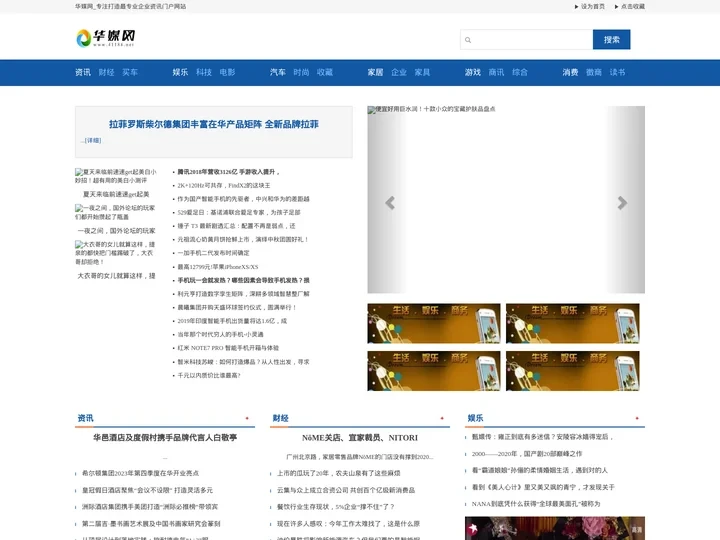This screenshot has height=540, width=720.
Task: Open 微商 in navigation bar
Action: point(594,72)
